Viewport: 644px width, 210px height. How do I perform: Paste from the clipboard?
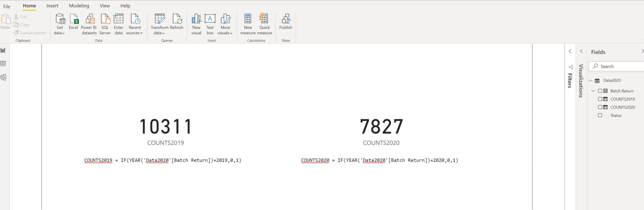click(x=5, y=22)
